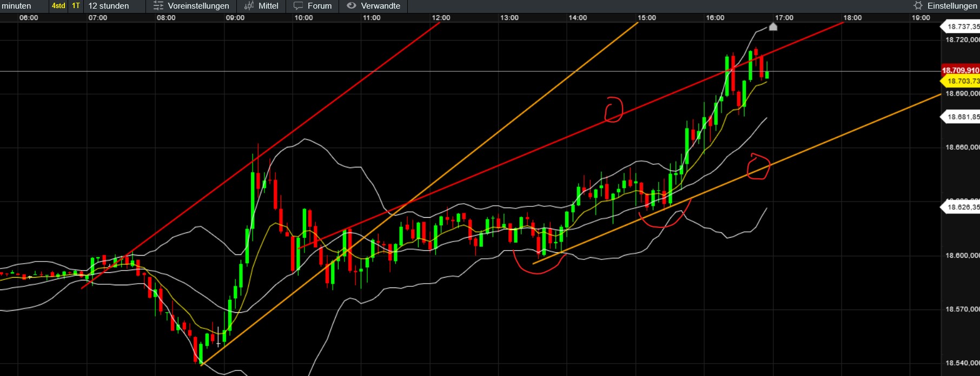This screenshot has width=980, height=376.
Task: Open Einstellungen chart settings
Action: pos(946,6)
